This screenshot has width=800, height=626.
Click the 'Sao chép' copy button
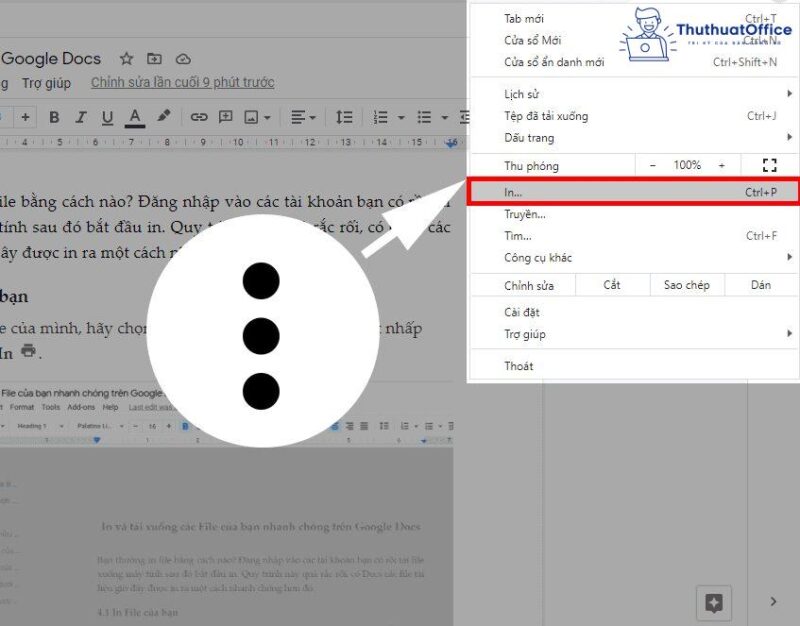(687, 285)
